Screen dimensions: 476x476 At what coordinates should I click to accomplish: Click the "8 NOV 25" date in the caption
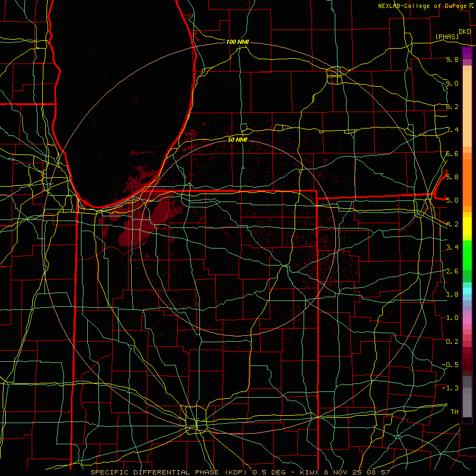(344, 472)
